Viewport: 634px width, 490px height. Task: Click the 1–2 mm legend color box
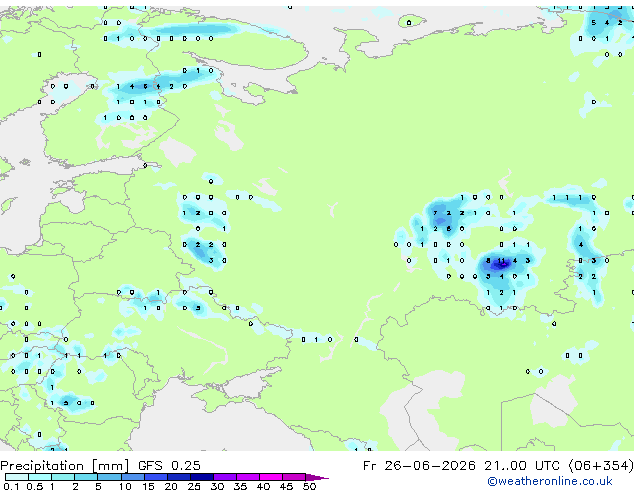click(x=63, y=477)
